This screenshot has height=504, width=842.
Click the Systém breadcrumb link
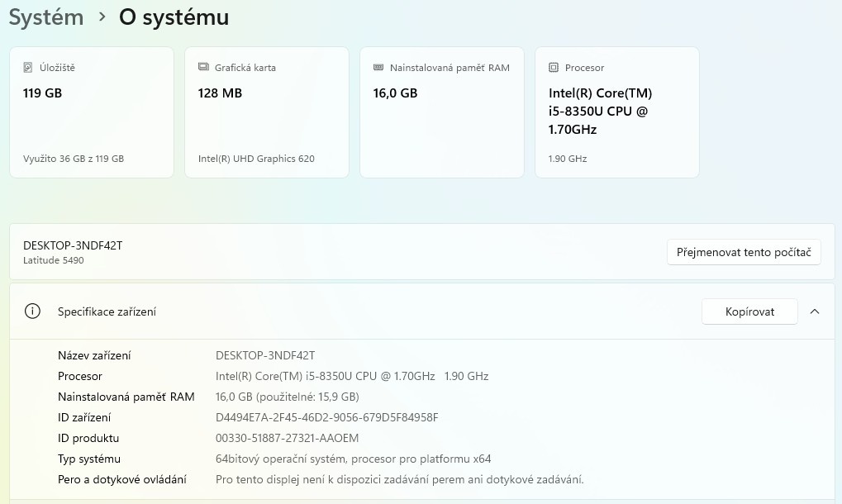point(45,17)
